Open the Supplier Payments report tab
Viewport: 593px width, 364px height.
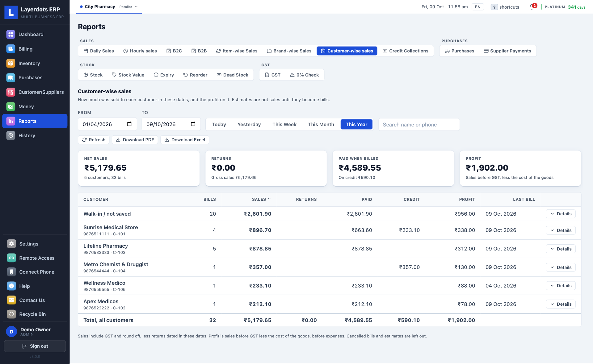507,51
